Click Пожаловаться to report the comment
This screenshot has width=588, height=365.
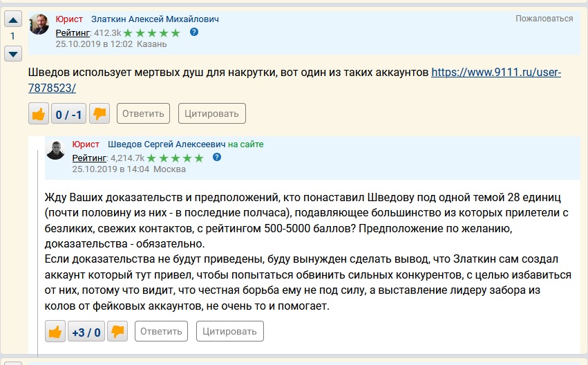tap(544, 19)
